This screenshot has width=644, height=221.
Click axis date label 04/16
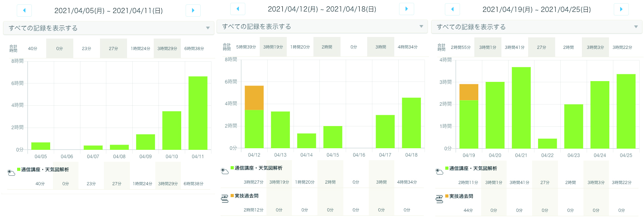(359, 155)
